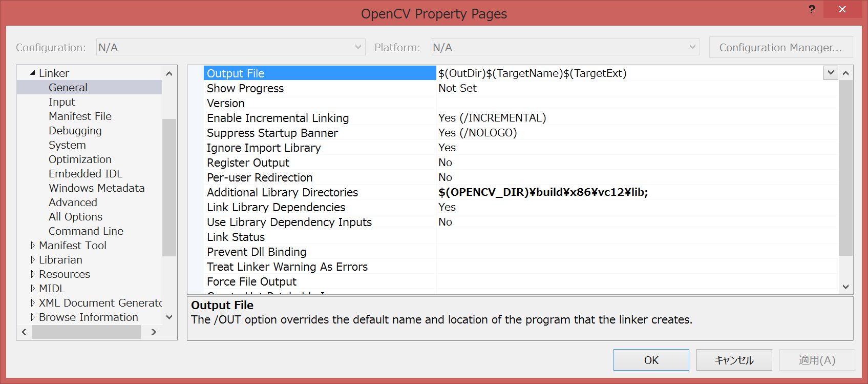Click the help question mark icon
The height and width of the screenshot is (384, 868).
pos(812,9)
